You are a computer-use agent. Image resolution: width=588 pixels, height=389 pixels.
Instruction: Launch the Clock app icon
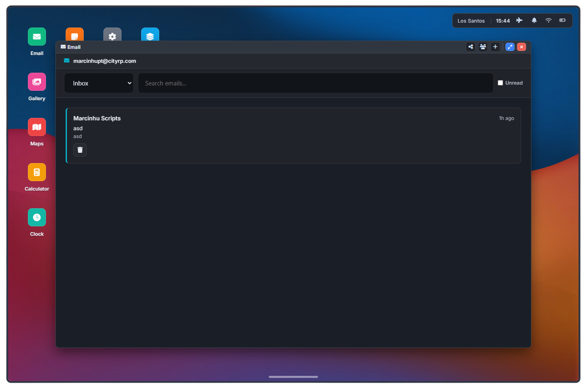click(37, 217)
